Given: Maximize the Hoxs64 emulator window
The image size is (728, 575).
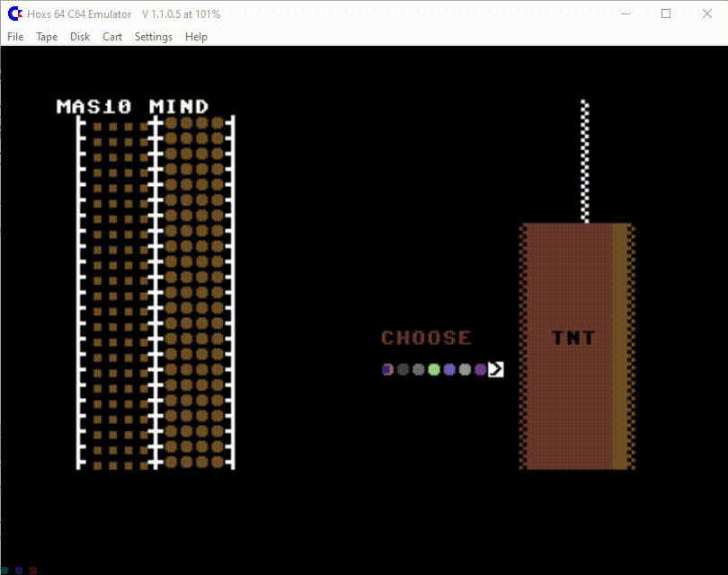Looking at the screenshot, I should point(666,13).
